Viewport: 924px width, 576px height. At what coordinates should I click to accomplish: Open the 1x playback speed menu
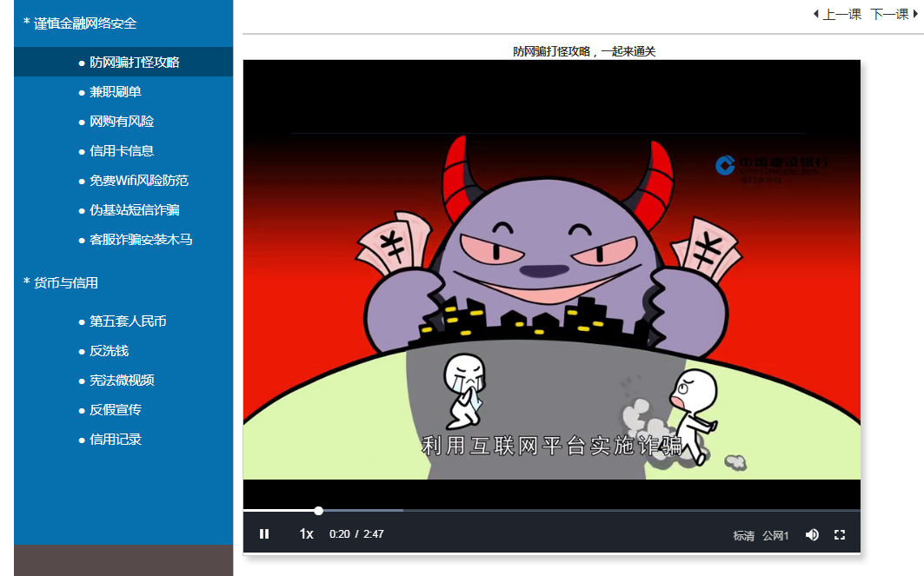tap(306, 534)
